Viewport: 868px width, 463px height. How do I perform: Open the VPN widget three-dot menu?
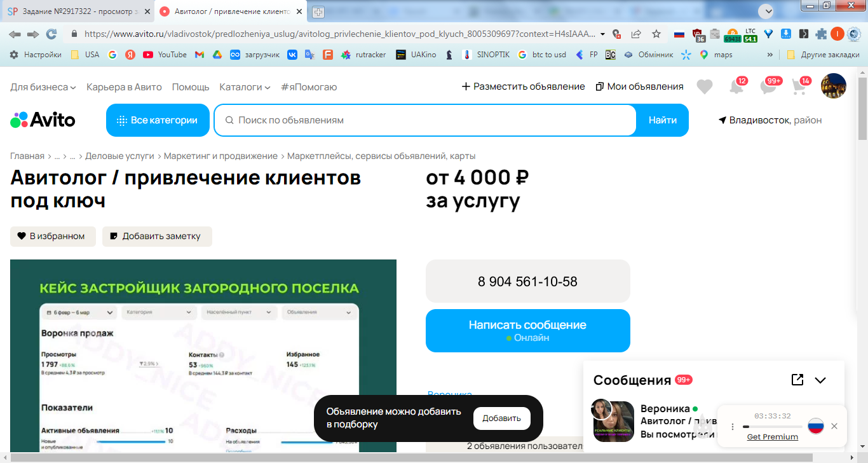732,427
